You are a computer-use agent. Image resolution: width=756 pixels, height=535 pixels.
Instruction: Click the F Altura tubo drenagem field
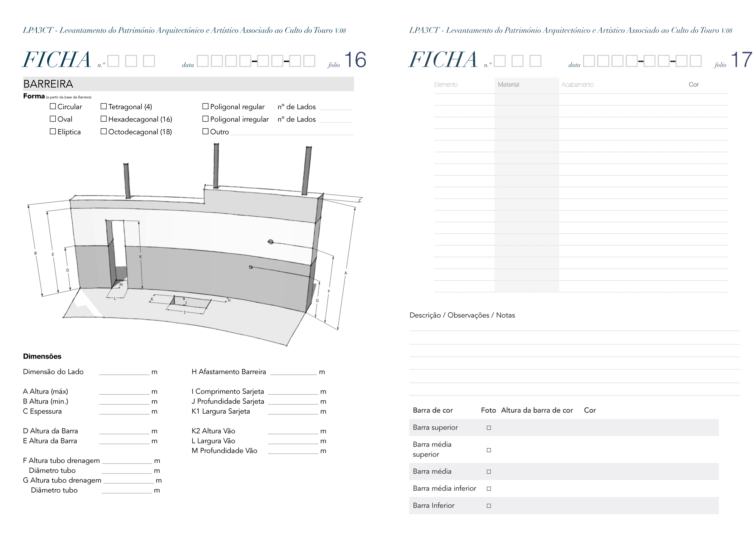(x=127, y=461)
